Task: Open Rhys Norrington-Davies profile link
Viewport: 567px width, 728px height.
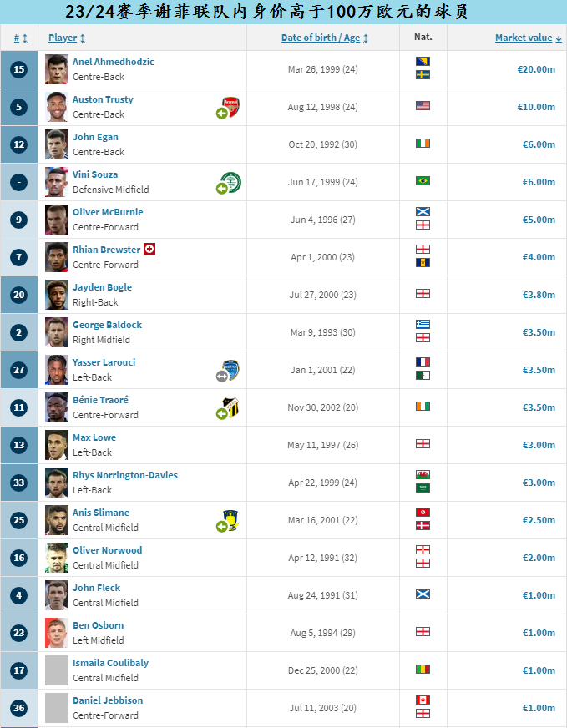Action: click(x=124, y=475)
